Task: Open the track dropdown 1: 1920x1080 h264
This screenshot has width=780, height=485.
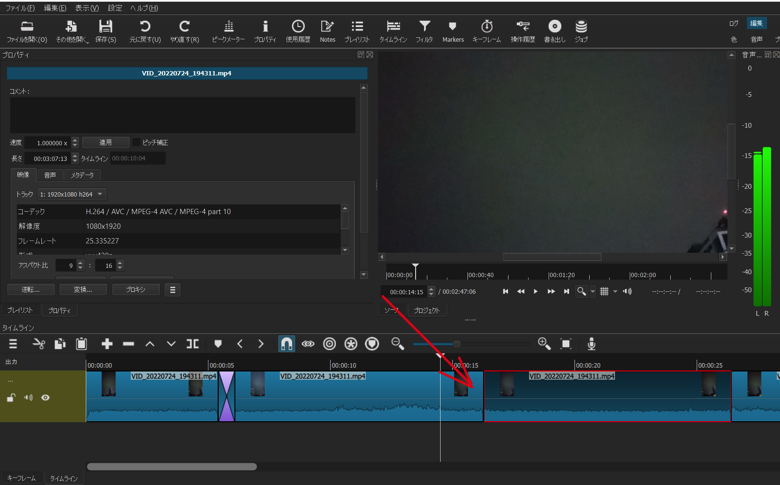Action: (x=72, y=194)
